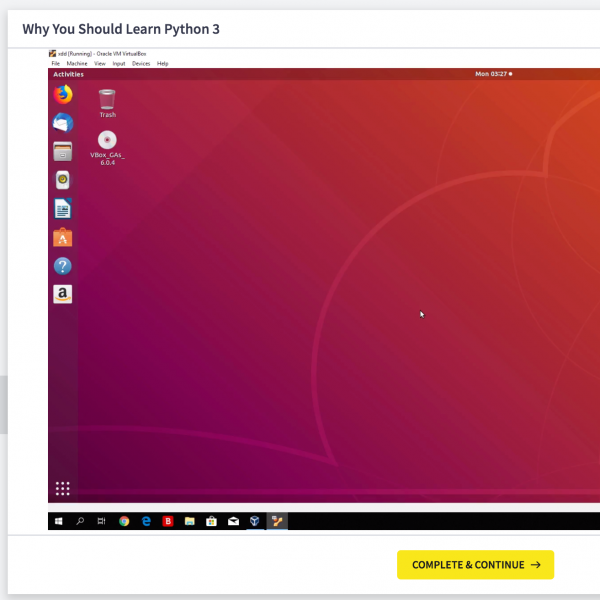Viewport: 600px width, 600px height.
Task: Open Firefox from the Ubuntu dock
Action: coord(63,95)
